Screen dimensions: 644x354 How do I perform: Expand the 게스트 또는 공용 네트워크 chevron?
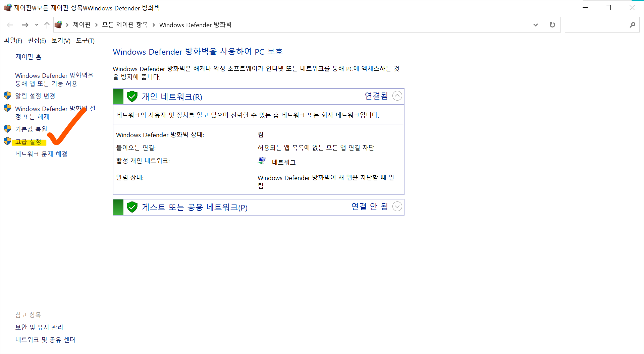[397, 206]
